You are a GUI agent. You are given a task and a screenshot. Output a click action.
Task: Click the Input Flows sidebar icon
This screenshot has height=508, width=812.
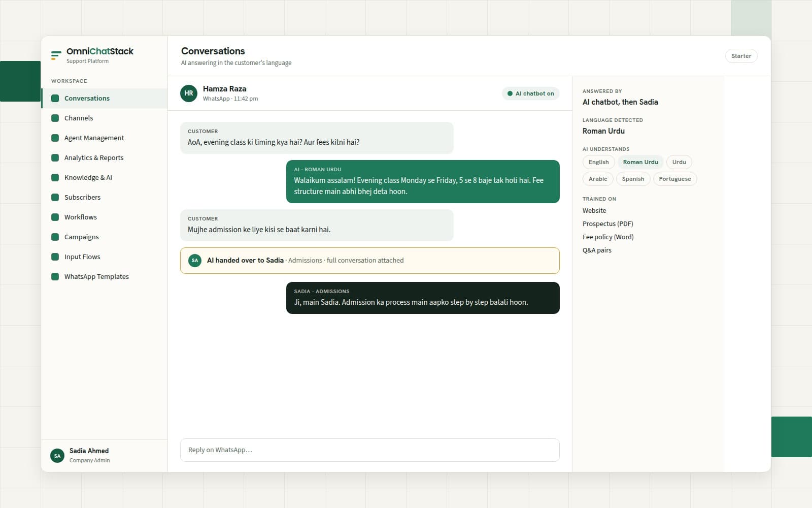coord(55,257)
